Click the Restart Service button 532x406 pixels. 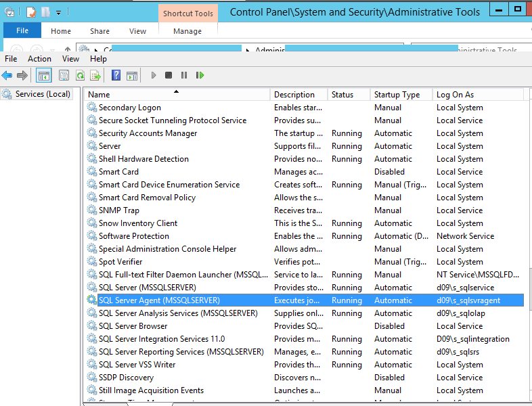pyautogui.click(x=200, y=75)
